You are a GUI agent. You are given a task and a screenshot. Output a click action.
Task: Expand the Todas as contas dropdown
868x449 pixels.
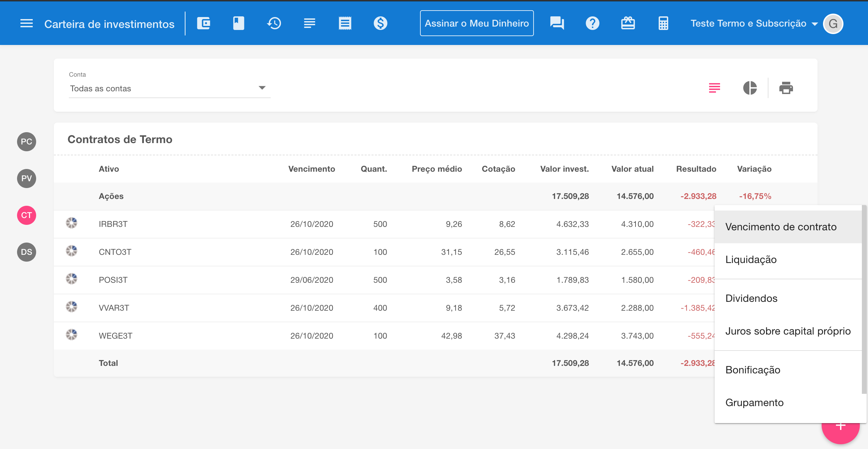169,88
